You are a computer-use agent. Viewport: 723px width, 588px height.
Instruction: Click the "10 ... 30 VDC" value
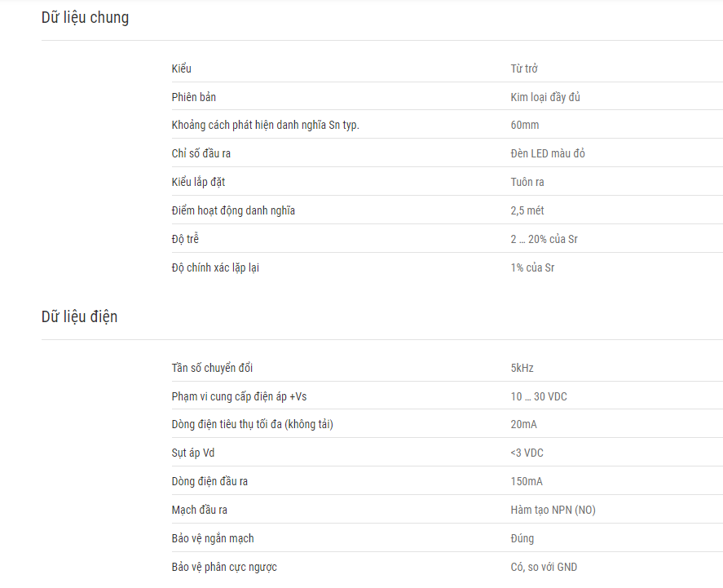coord(539,396)
